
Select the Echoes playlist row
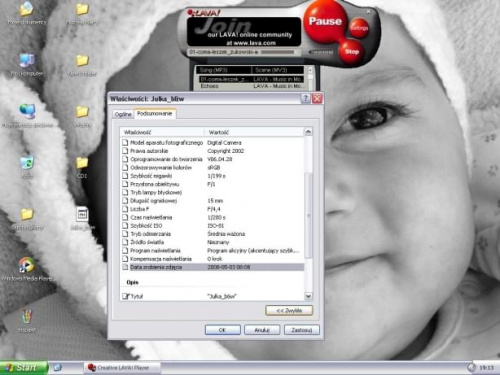251,86
